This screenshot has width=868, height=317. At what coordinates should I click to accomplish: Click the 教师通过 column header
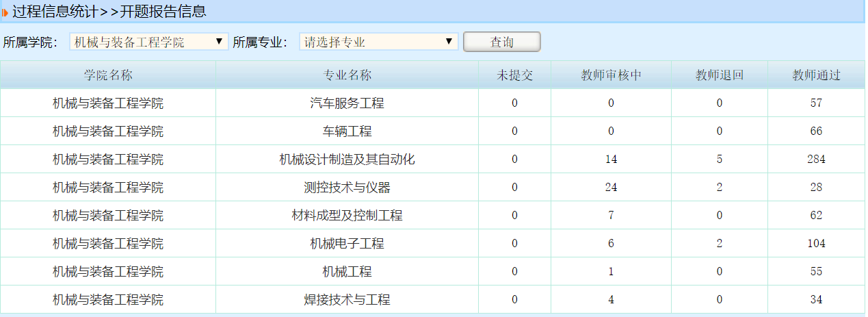816,75
